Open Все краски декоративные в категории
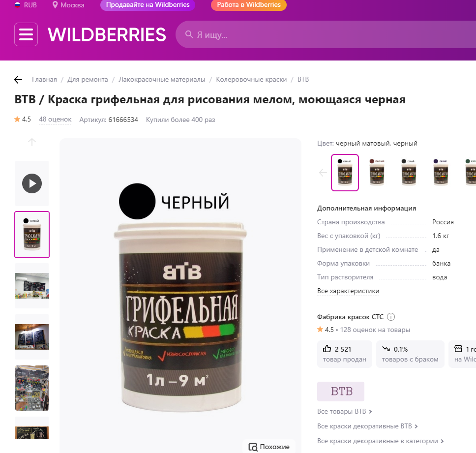This screenshot has height=453, width=476. tap(381, 441)
